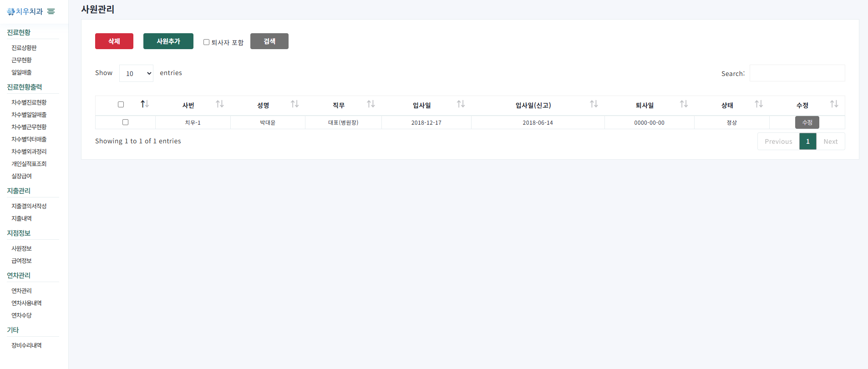868x369 pixels.
Task: Open 급여정보 in the sidebar
Action: click(x=21, y=261)
